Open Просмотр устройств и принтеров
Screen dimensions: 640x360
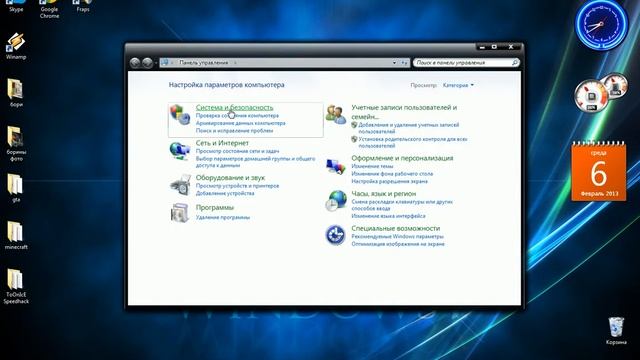[x=237, y=186]
